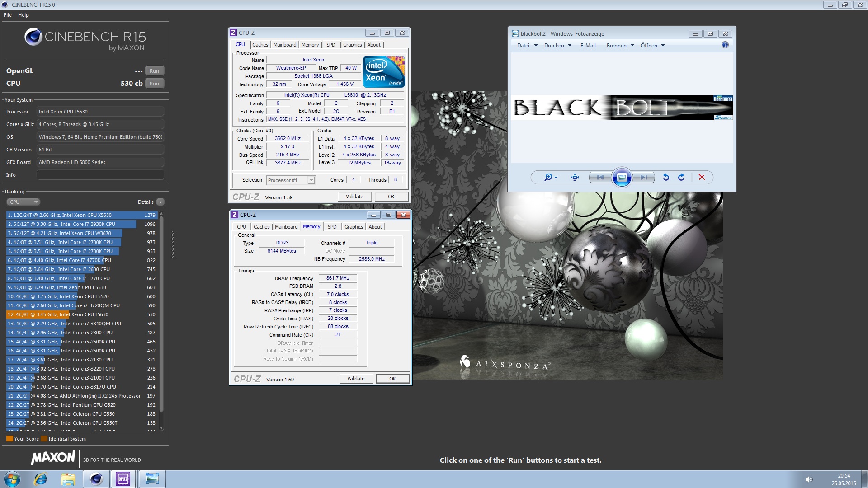Expand the Ranking CPU dropdown

(x=24, y=202)
